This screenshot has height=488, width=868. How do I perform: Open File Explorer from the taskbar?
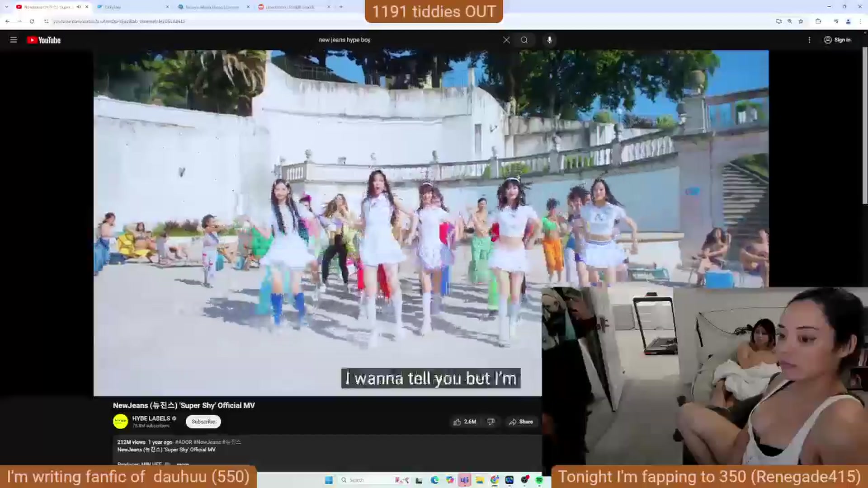tap(480, 480)
